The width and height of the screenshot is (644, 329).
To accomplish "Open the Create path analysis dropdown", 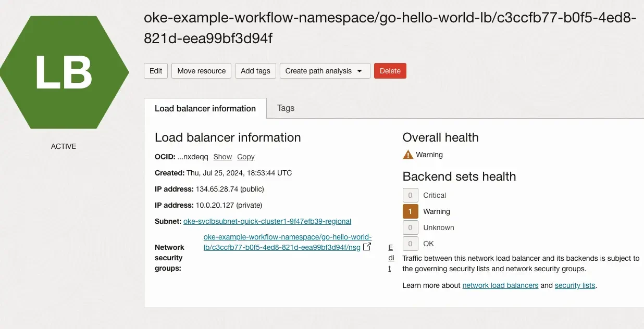I will click(x=325, y=71).
